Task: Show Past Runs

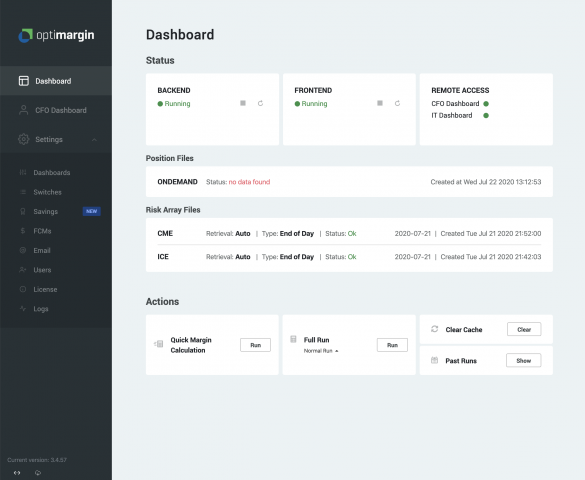Action: tap(524, 361)
